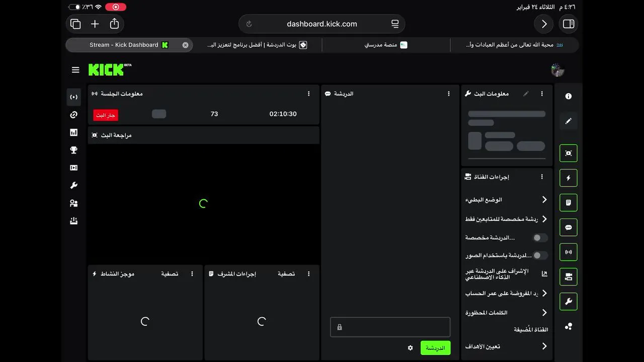644x362 pixels.
Task: Click the KICK beta logo
Action: point(110,69)
